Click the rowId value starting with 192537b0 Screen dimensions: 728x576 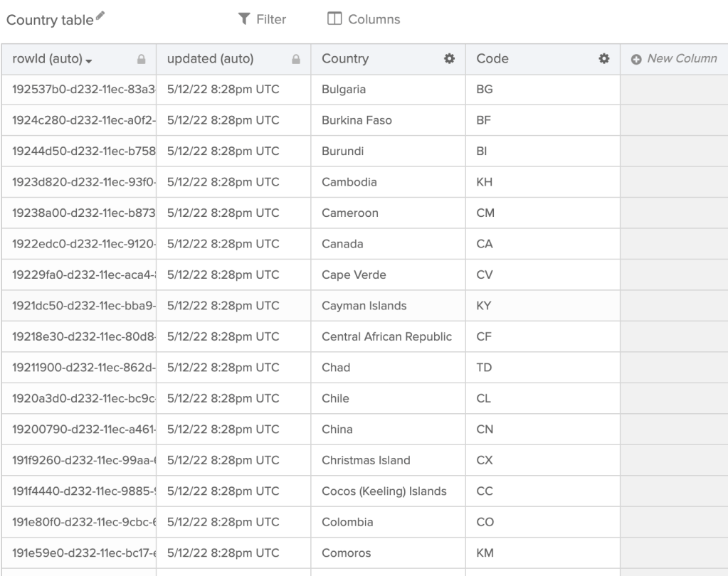[x=78, y=90]
